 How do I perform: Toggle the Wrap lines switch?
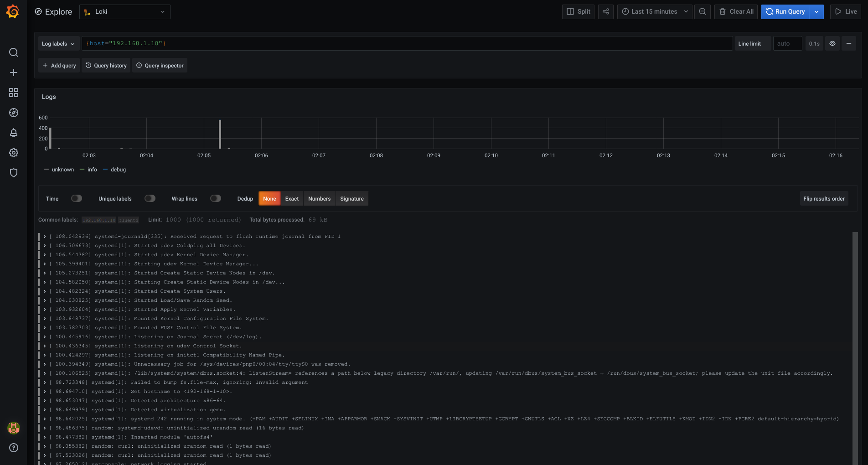point(216,198)
